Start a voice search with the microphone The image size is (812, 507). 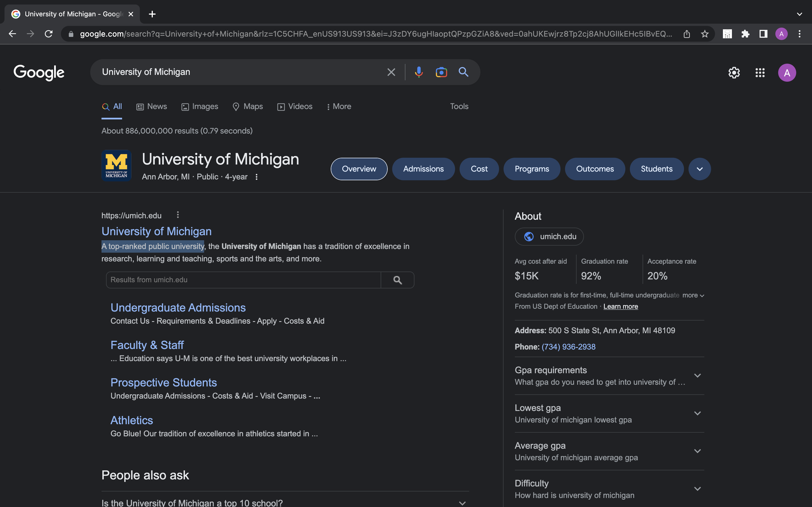click(x=418, y=72)
